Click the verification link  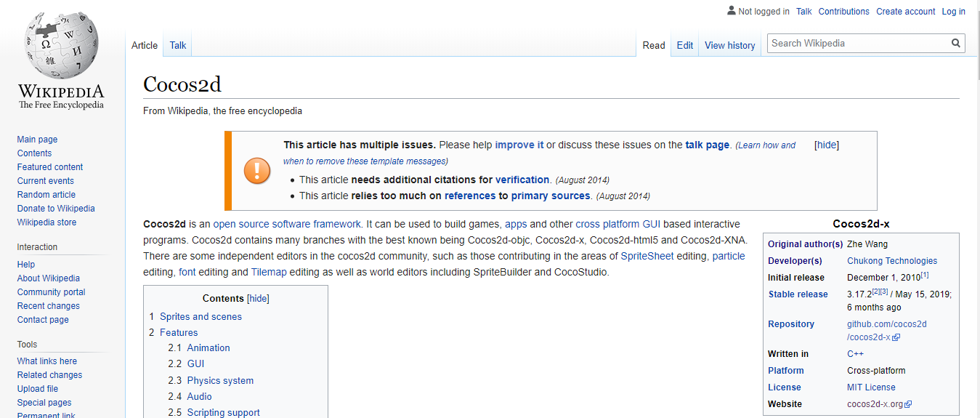pos(522,180)
